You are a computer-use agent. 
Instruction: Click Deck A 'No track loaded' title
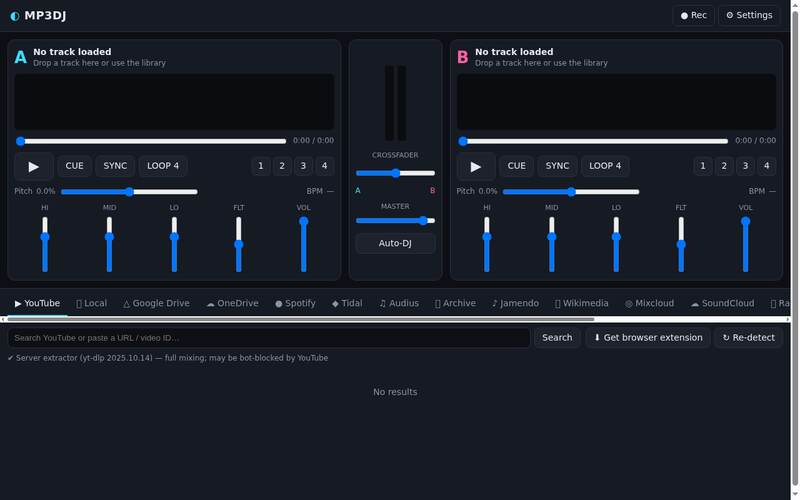(72, 52)
